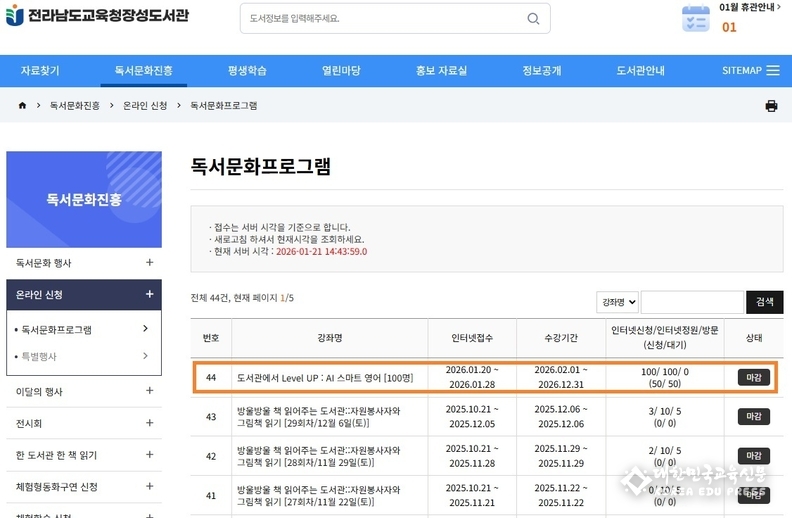
Task: Click 마감 status button for course 43
Action: (754, 416)
